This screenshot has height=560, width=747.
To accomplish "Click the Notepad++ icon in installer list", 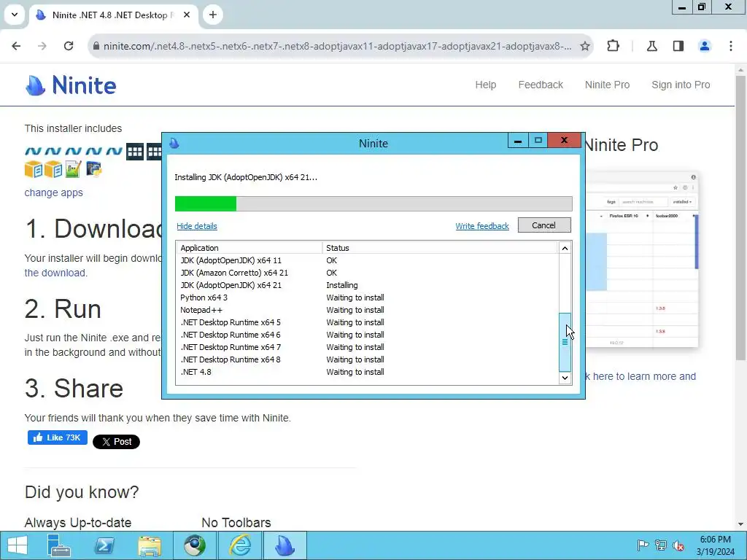I will pos(74,169).
